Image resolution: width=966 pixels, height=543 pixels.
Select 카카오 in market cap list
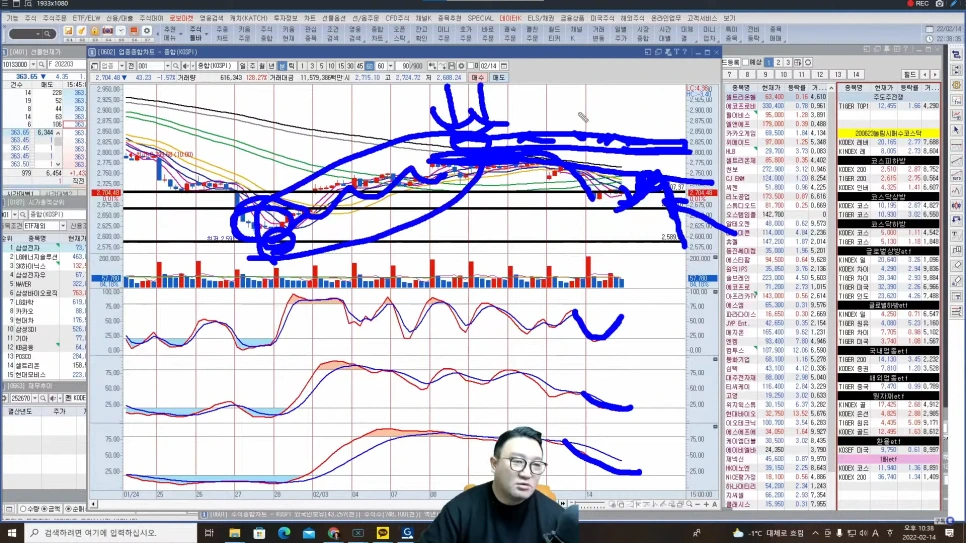25,312
